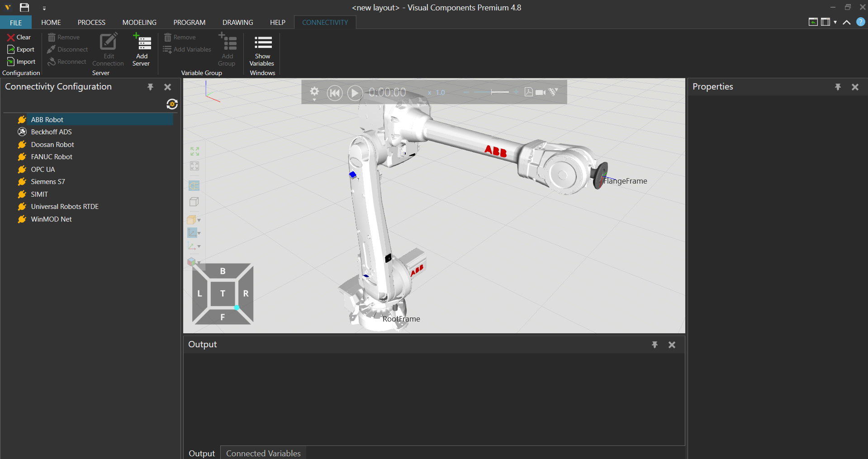The height and width of the screenshot is (459, 868).
Task: Click the video camera record icon
Action: point(540,92)
